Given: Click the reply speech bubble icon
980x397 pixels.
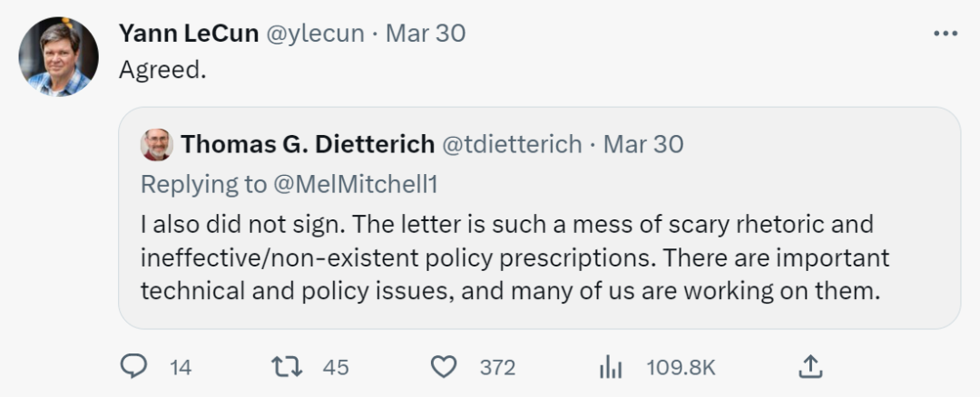Looking at the screenshot, I should point(133,366).
